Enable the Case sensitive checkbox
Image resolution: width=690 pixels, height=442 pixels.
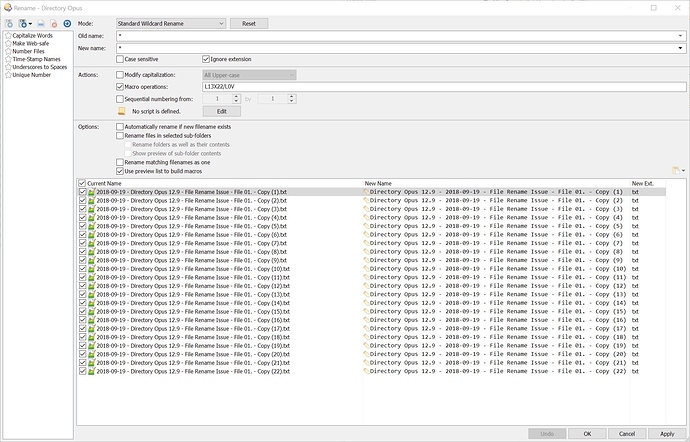tap(120, 59)
